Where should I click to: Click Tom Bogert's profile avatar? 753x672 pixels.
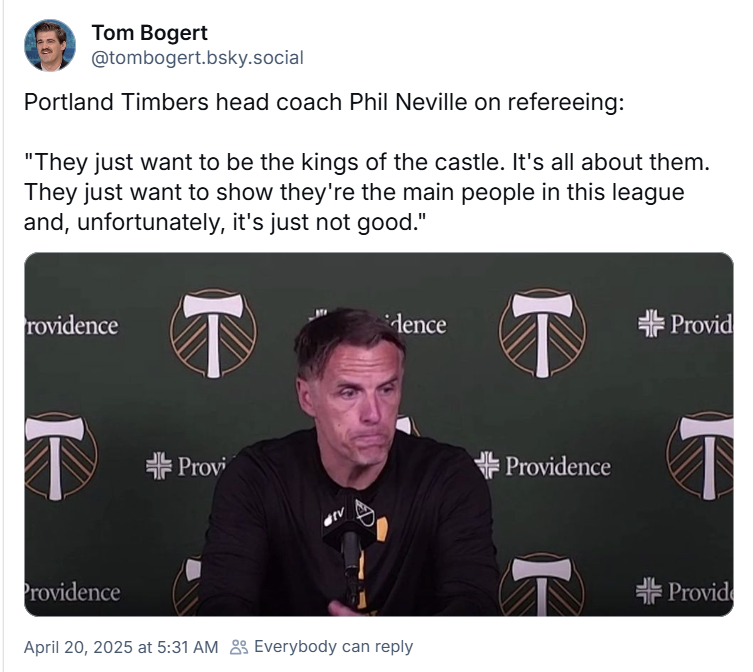(50, 45)
